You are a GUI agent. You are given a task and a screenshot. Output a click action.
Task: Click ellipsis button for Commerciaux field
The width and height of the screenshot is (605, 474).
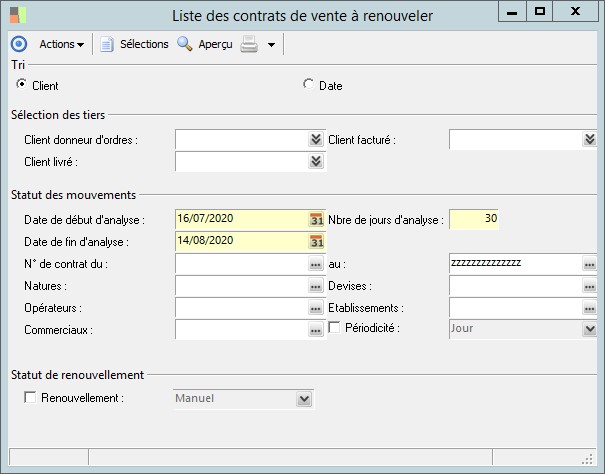(316, 330)
